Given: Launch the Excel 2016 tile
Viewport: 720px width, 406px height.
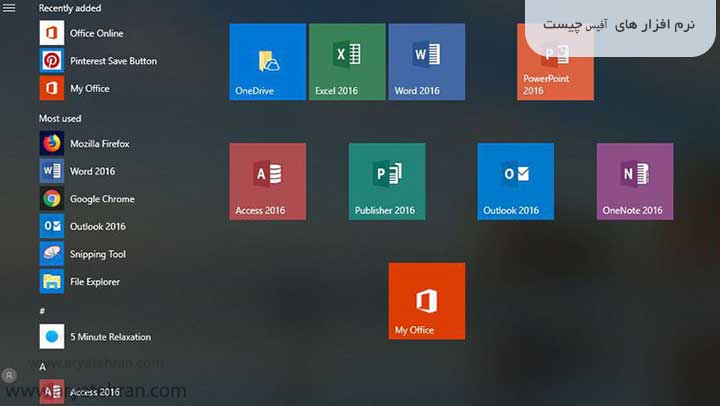Looking at the screenshot, I should [347, 62].
